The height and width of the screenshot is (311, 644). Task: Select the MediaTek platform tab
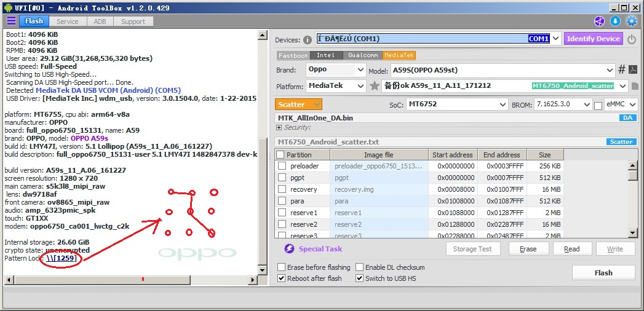tap(399, 55)
